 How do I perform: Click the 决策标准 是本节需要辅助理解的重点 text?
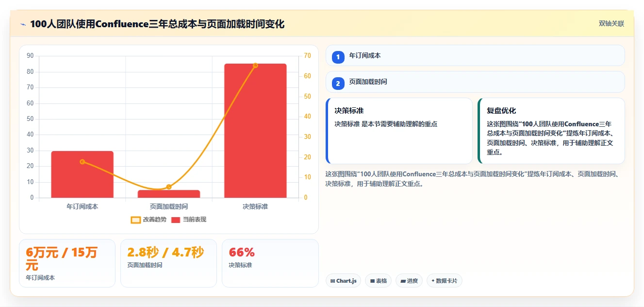click(x=386, y=124)
